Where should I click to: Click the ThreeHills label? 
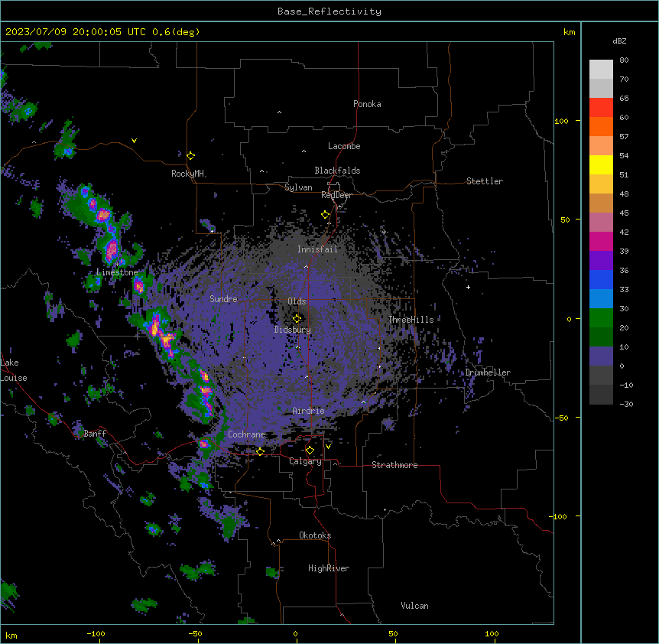[411, 320]
